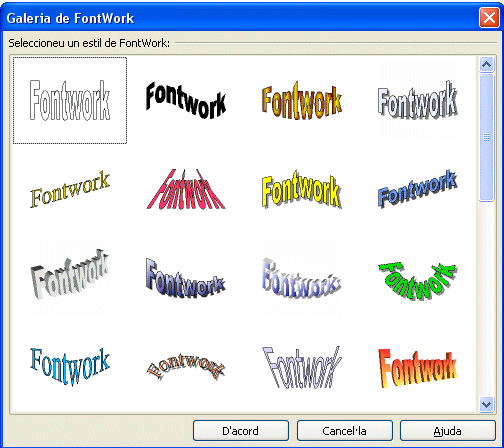The image size is (504, 448).
Task: Choose the slanted gold serif Fontwork style
Action: (70, 189)
